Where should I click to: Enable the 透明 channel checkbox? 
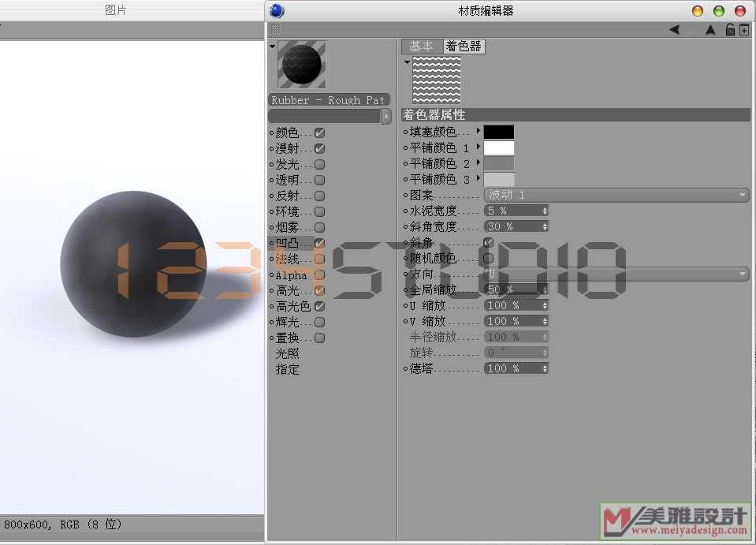click(320, 180)
